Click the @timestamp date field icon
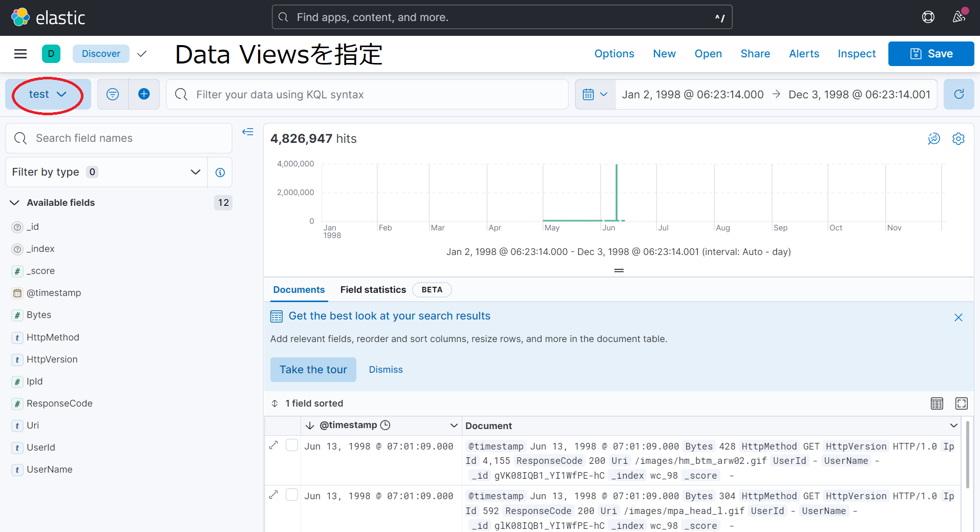Viewport: 980px width, 532px height. click(x=17, y=293)
